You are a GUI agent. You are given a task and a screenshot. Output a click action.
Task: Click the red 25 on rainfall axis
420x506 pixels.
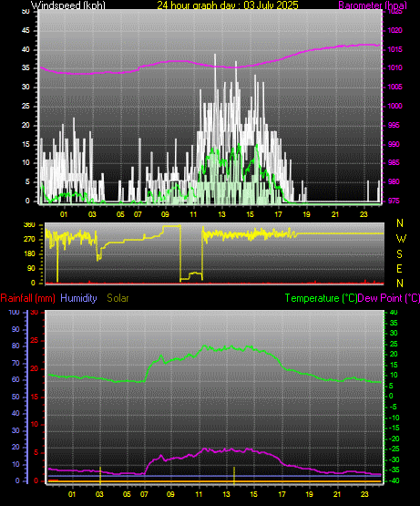click(x=35, y=340)
